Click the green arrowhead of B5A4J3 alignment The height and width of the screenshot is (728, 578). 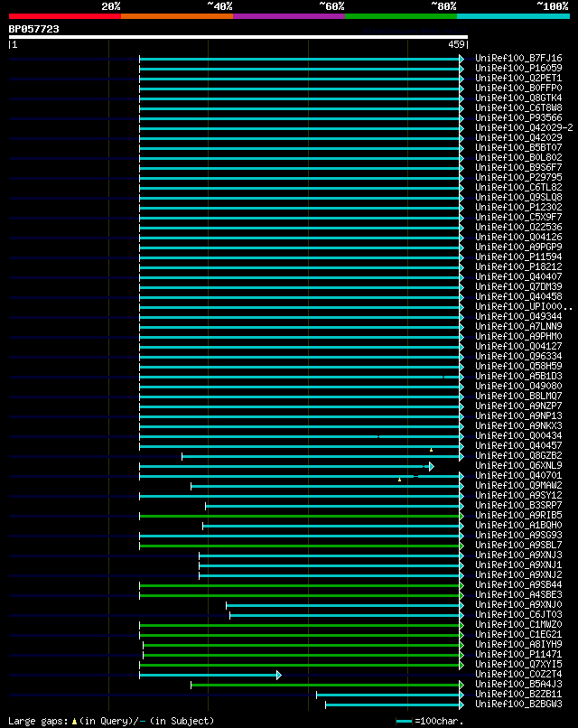(461, 685)
